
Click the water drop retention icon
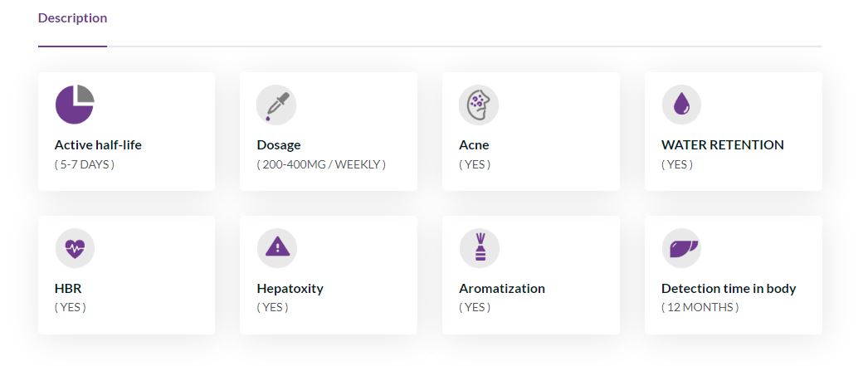(x=681, y=105)
